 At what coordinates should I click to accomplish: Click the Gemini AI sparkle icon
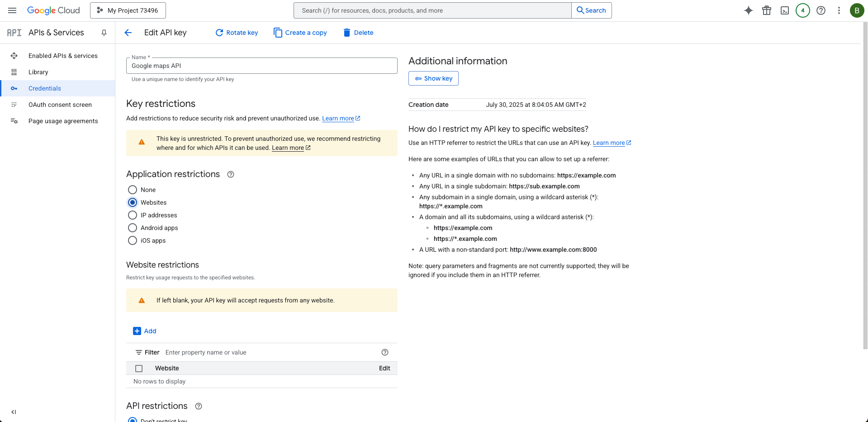(x=748, y=10)
